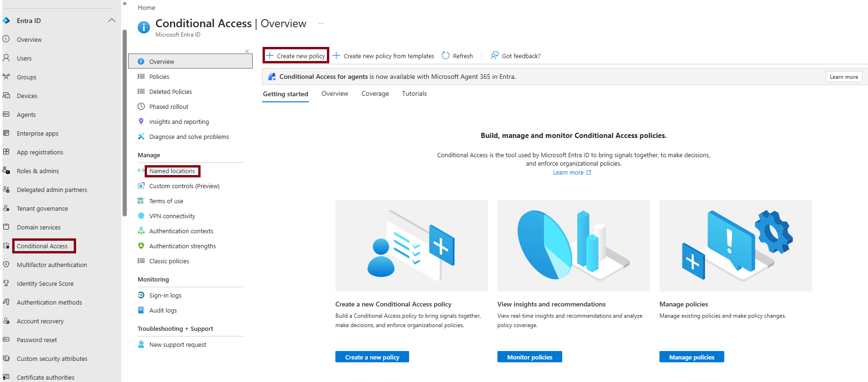Screen dimensions: 868x382
Task: Click the Groups icon in sidebar
Action: (x=6, y=77)
